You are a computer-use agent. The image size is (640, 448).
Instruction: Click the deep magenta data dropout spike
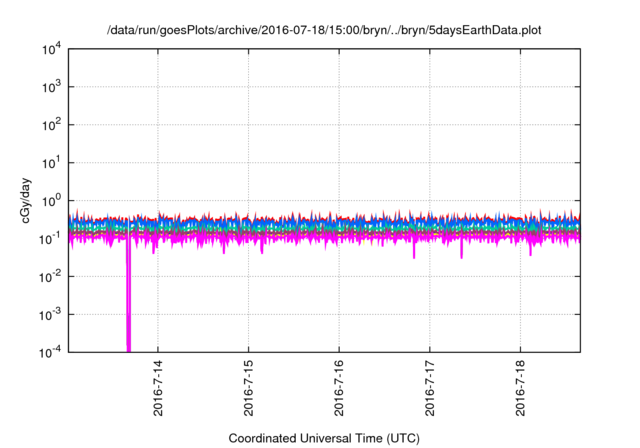point(129,294)
